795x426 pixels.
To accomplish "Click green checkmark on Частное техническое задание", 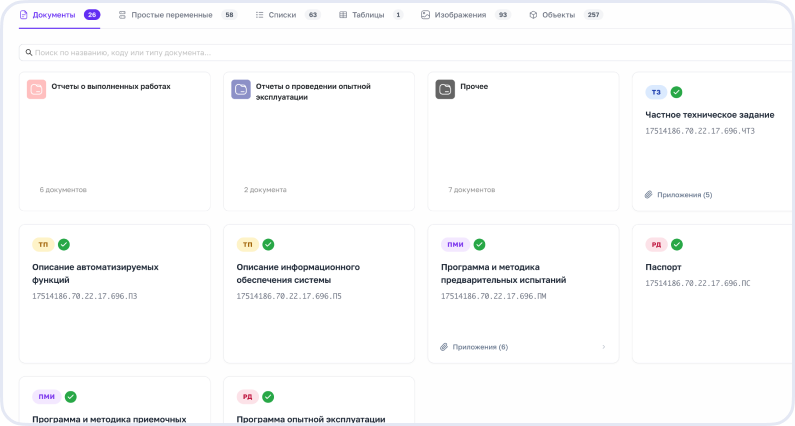I will (676, 92).
